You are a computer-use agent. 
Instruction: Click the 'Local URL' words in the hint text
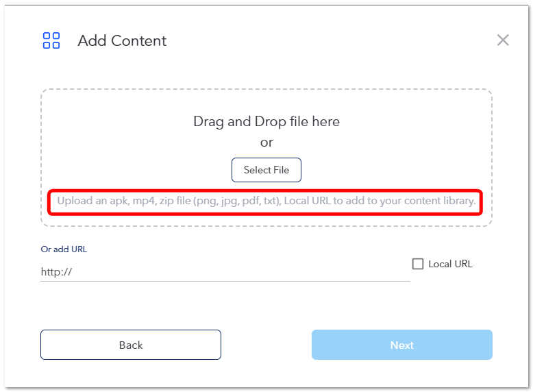pos(308,201)
